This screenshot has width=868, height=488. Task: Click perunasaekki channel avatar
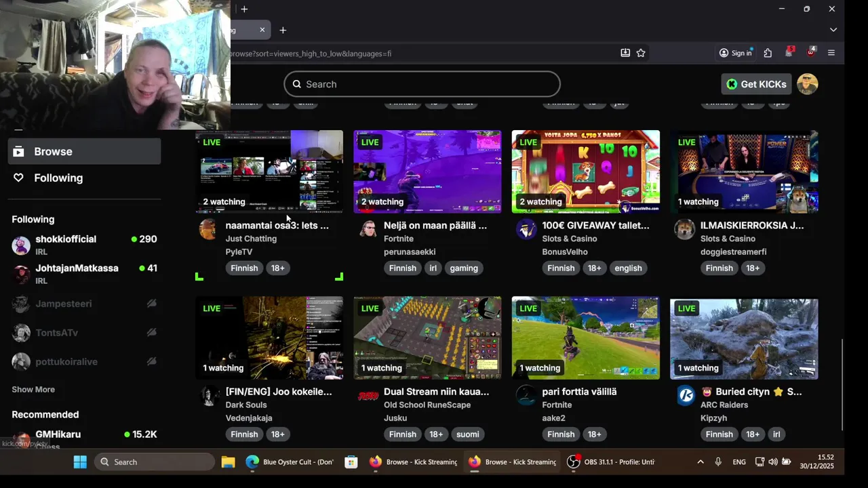368,229
